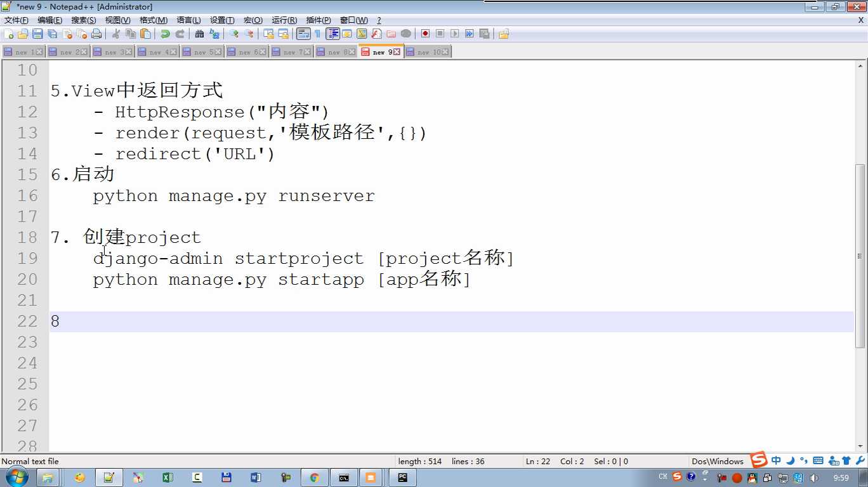Click Save Recorded Macro icon
Viewport: 868px width, 487px height.
click(x=484, y=34)
